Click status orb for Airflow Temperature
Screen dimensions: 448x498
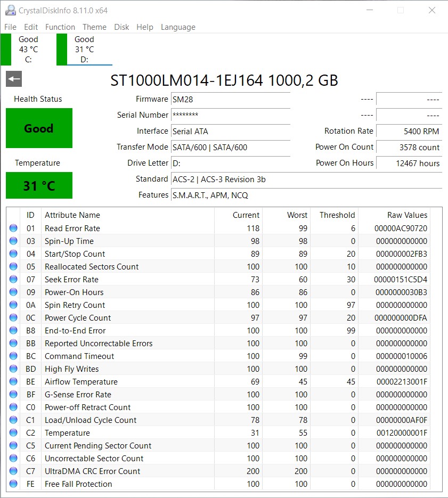[x=13, y=381]
